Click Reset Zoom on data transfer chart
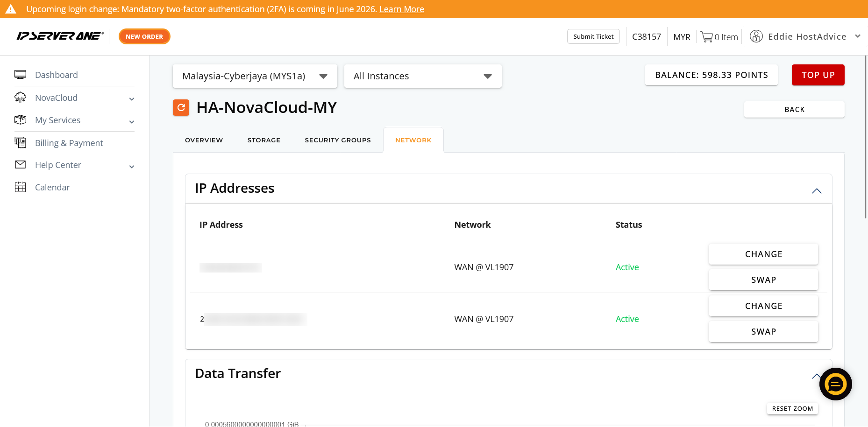 click(792, 408)
